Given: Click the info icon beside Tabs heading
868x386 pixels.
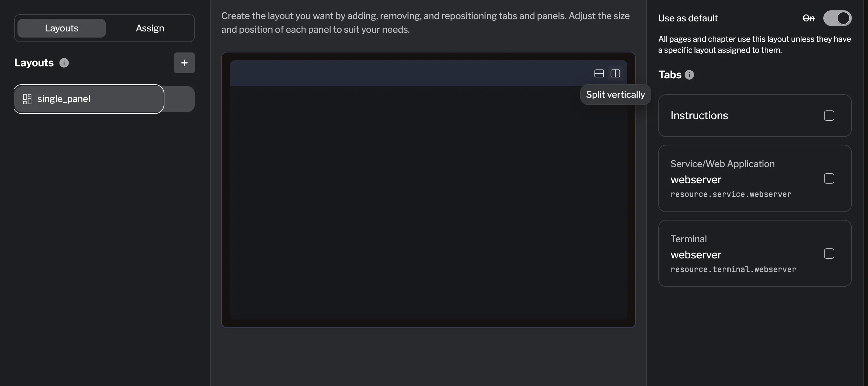Looking at the screenshot, I should click(689, 75).
